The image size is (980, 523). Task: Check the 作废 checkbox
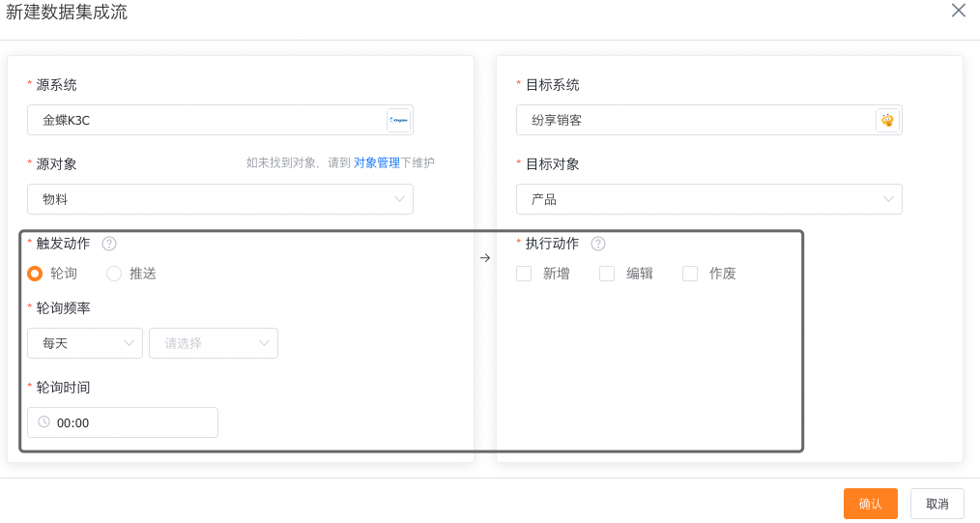click(690, 273)
